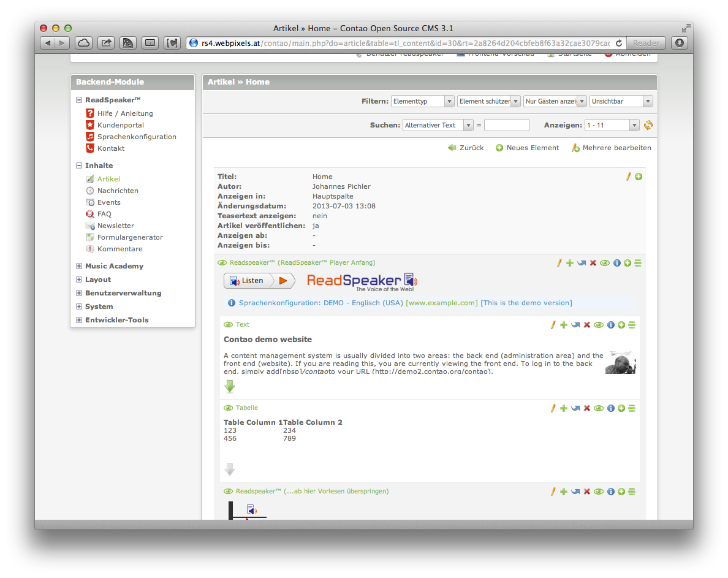Viewport: 728px width, 578px height.
Task: Edit the Readspeaker Player Anfang element with pencil icon
Action: 559,263
